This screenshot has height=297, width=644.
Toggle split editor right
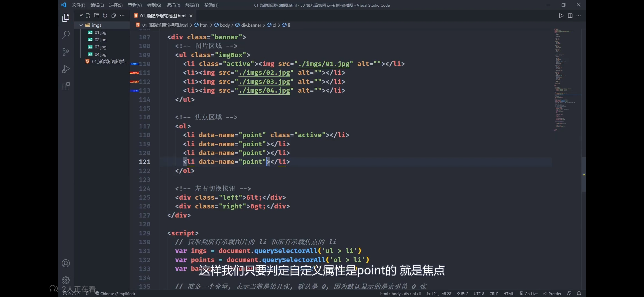coord(570,16)
